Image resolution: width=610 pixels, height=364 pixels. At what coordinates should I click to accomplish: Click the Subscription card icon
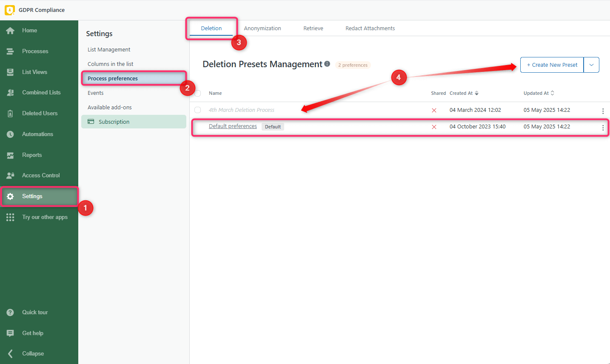(x=91, y=122)
